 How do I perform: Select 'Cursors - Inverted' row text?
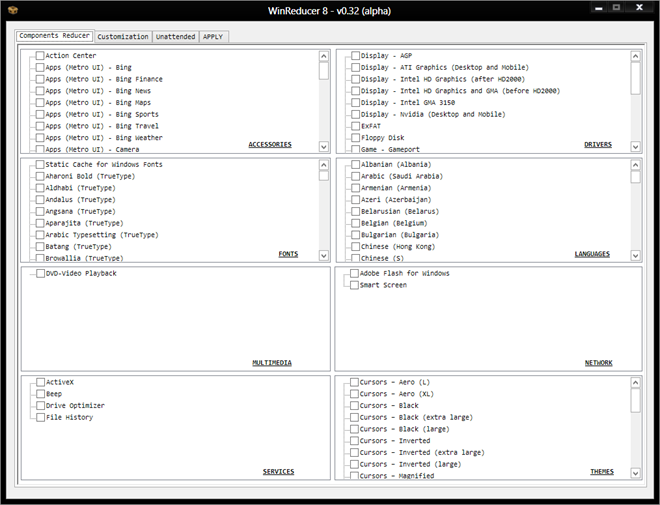[x=395, y=441]
